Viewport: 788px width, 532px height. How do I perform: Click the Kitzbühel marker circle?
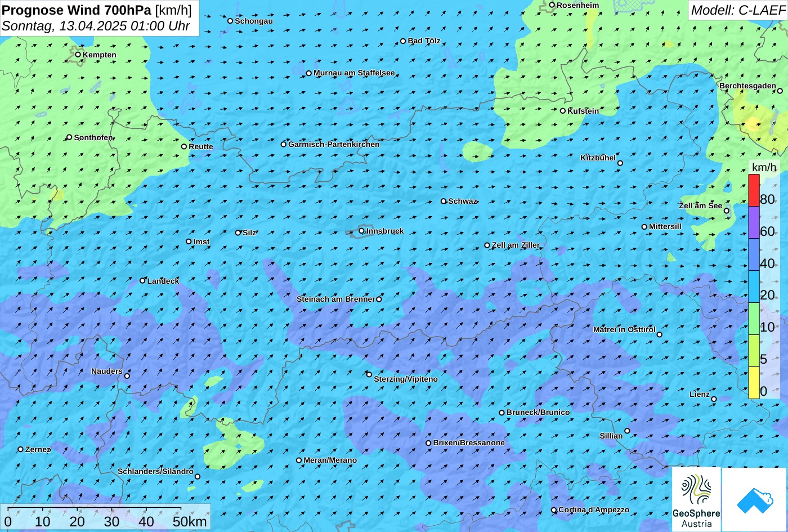[x=620, y=163]
